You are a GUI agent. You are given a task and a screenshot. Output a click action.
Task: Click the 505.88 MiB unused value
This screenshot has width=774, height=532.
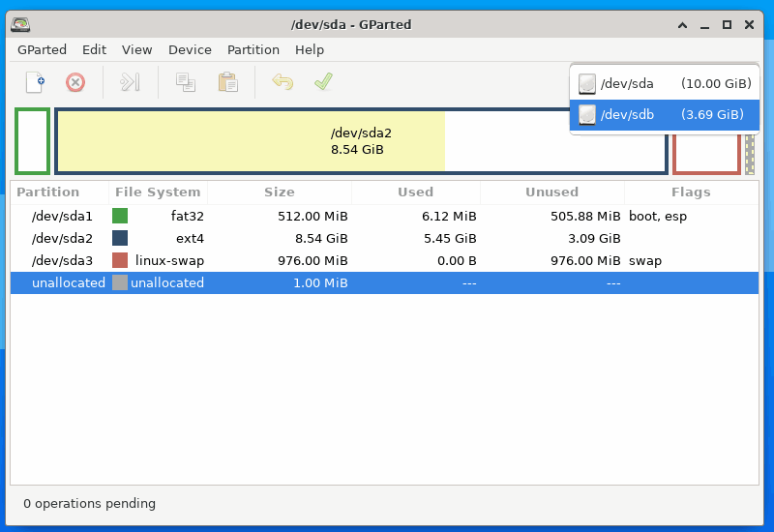(x=585, y=216)
